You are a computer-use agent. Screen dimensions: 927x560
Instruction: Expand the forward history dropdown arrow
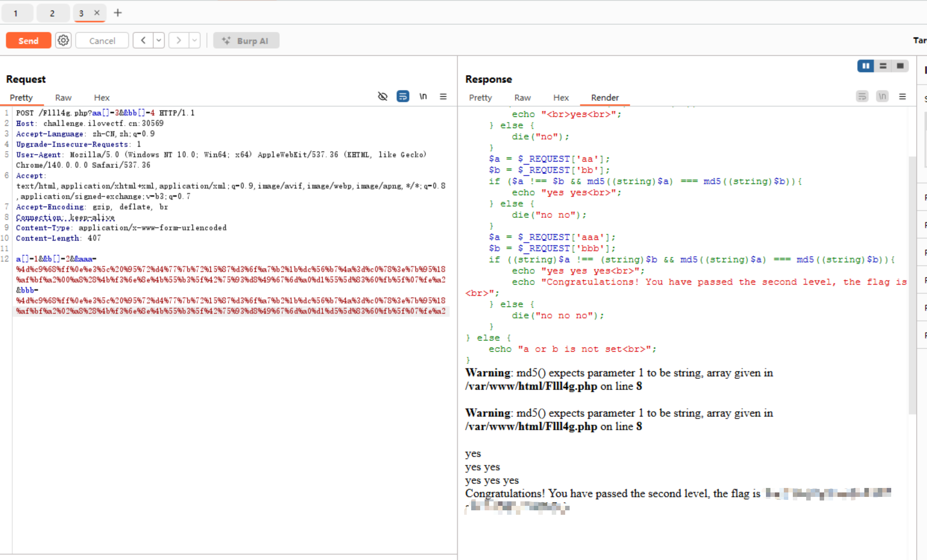click(x=194, y=40)
